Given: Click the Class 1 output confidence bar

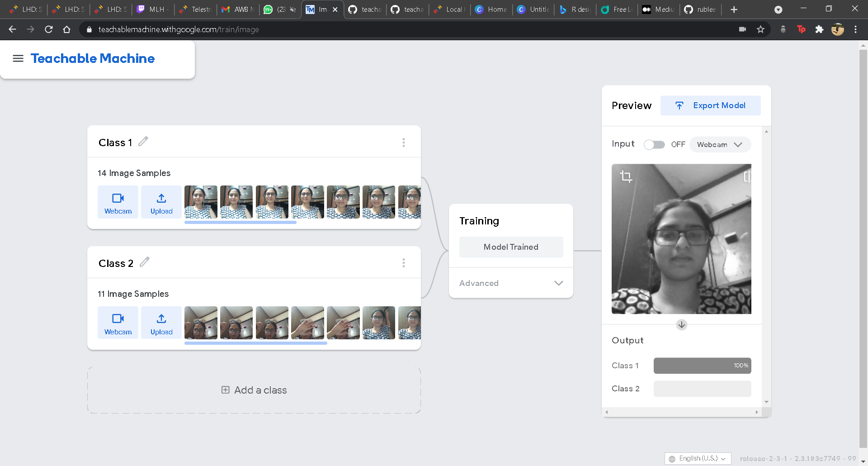Looking at the screenshot, I should tap(702, 366).
